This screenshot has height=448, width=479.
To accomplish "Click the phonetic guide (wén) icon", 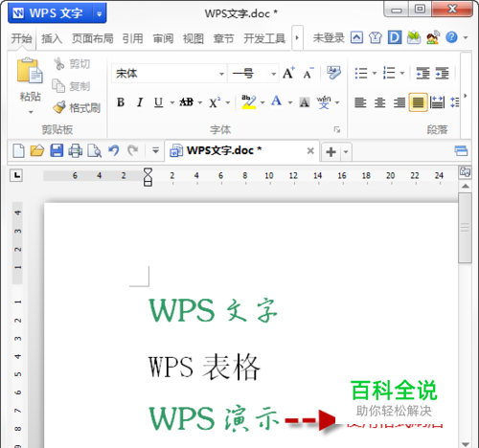I will (324, 102).
